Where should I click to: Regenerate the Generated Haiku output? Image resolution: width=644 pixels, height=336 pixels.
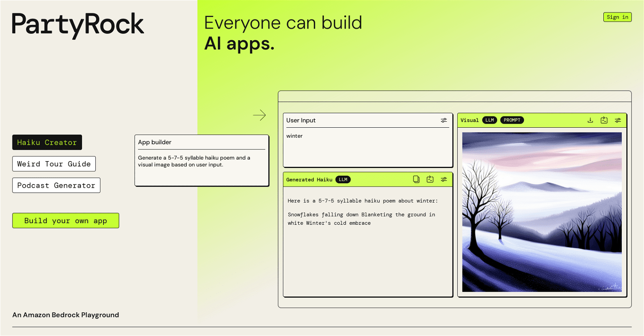click(x=430, y=179)
